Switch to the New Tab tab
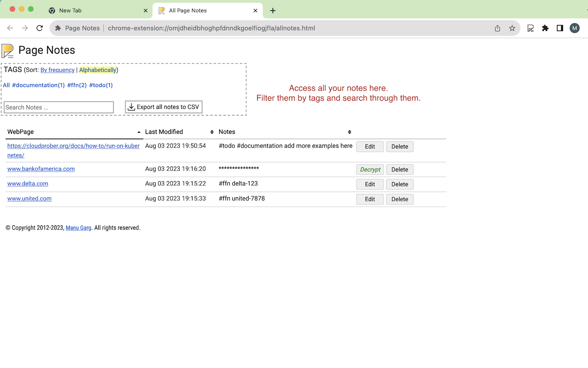The width and height of the screenshot is (588, 368). (x=97, y=11)
